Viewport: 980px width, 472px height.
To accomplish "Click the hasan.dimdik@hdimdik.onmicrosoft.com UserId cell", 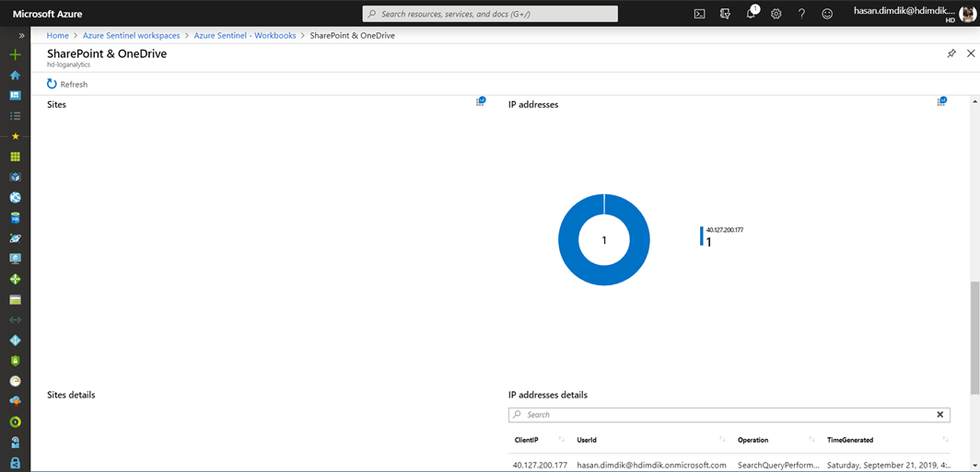I will [651, 466].
